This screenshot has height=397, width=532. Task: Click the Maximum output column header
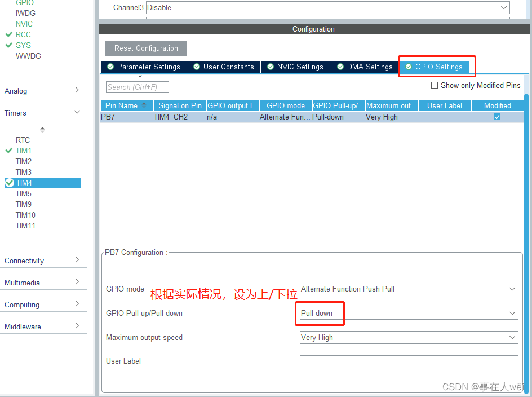[392, 105]
